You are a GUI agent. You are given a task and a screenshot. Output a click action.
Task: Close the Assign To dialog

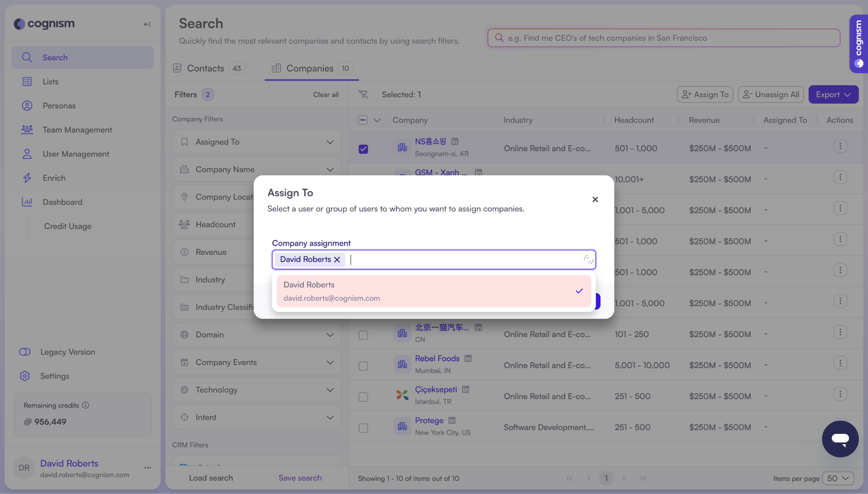pyautogui.click(x=595, y=200)
